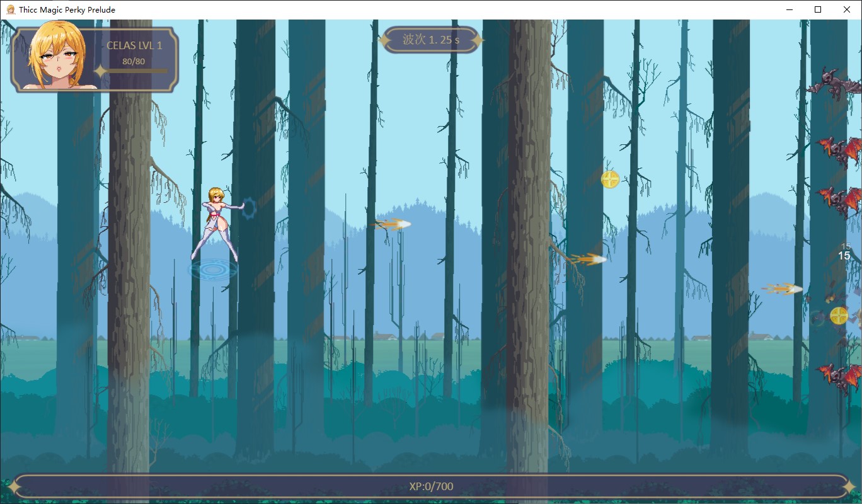The height and width of the screenshot is (504, 862).
Task: Click the game icon in the title bar
Action: click(x=10, y=9)
